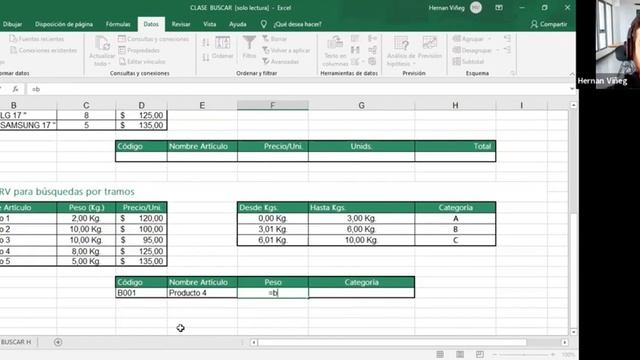This screenshot has height=360, width=640.
Task: Click into the formula bar input
Action: coord(298,89)
